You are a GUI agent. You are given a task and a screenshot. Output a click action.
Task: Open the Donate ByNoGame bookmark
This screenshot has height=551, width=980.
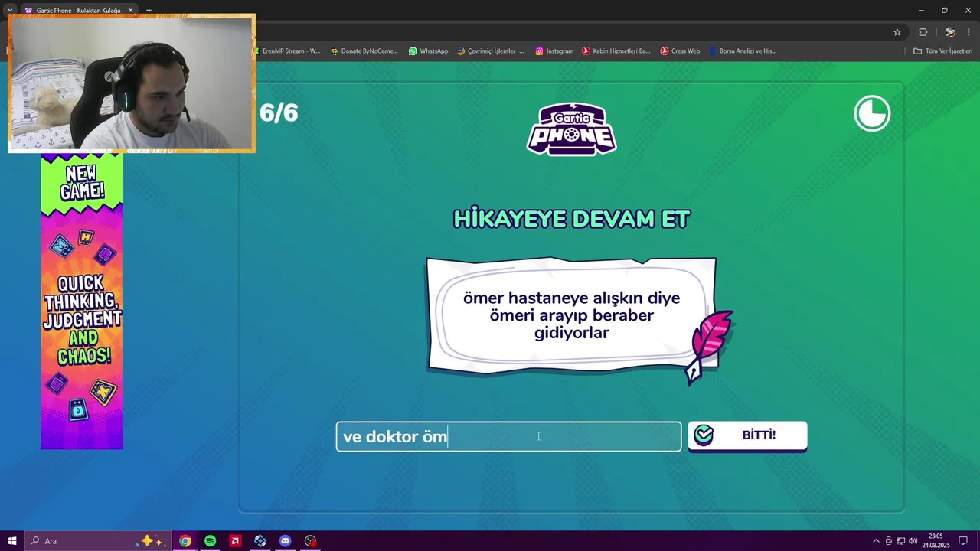[x=364, y=51]
